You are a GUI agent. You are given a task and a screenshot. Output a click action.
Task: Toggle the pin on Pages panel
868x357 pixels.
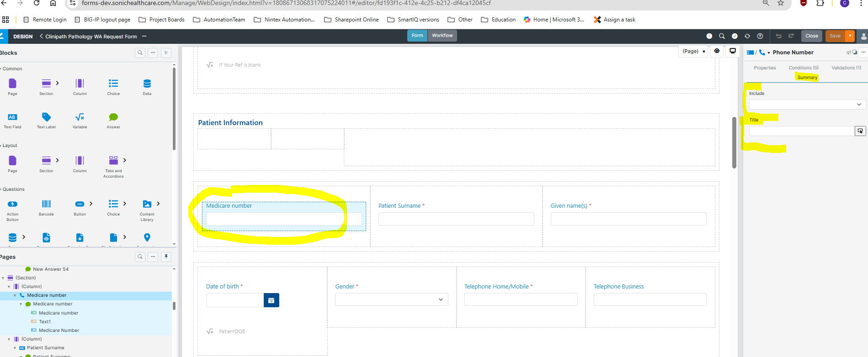(x=166, y=257)
